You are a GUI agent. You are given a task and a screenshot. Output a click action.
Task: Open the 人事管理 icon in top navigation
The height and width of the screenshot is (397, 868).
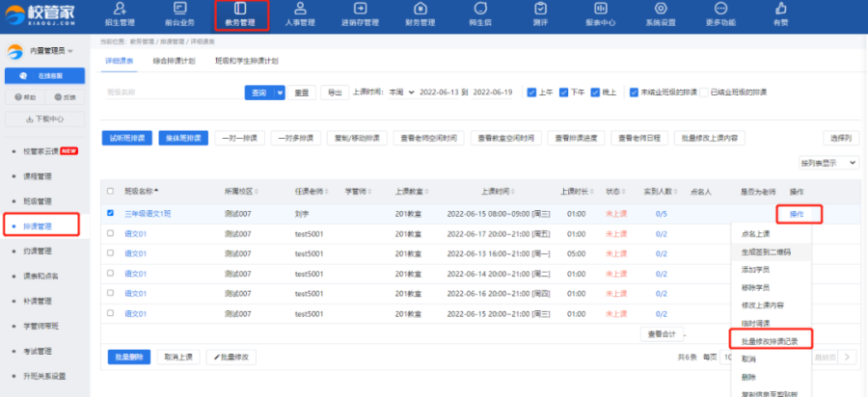click(300, 9)
